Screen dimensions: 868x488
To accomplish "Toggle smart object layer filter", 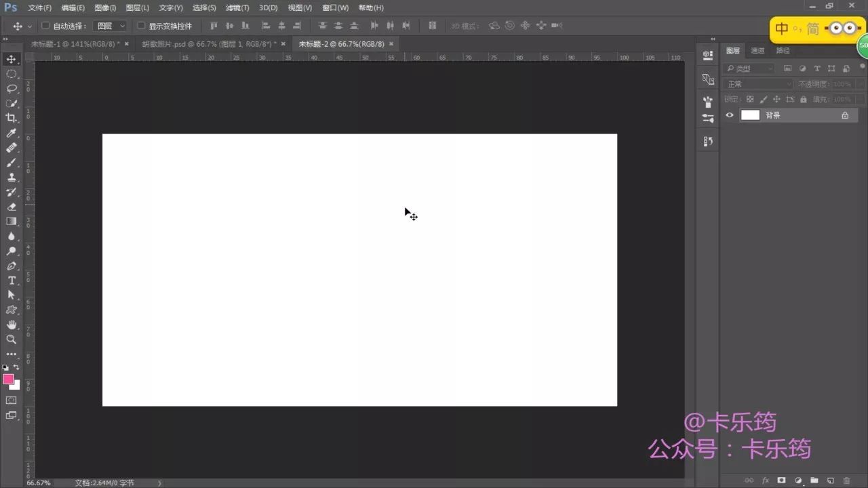I will 846,68.
